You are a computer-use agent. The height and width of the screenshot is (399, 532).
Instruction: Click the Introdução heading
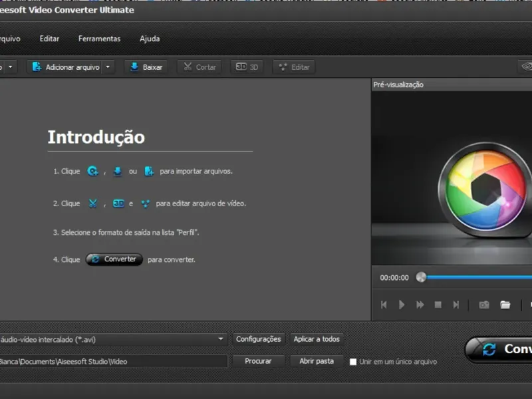tap(96, 138)
